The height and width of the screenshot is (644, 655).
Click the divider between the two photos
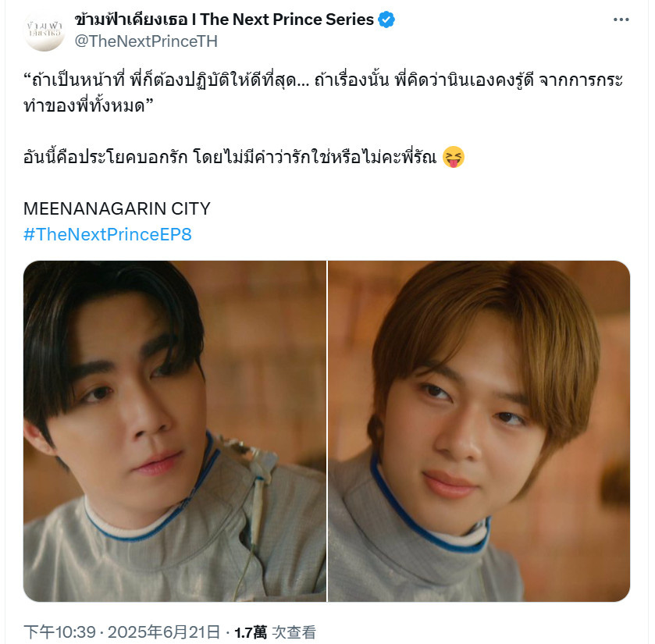coord(327,431)
